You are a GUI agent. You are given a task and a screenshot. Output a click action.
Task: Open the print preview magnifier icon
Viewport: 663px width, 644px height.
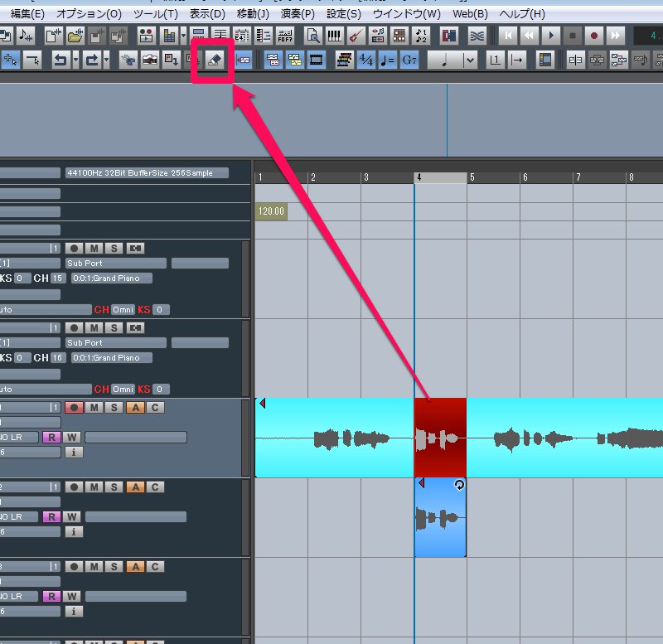pos(312,36)
